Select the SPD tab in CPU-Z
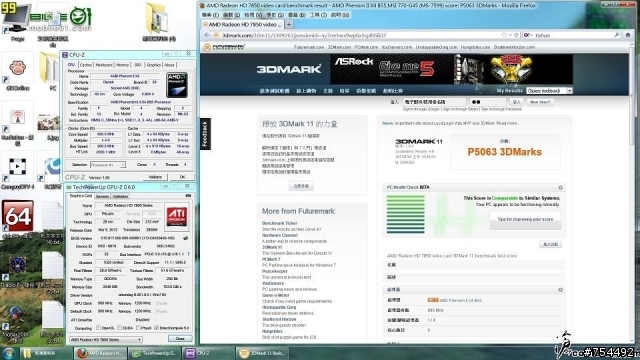Screen dimensions: 640x360 pos(138,65)
